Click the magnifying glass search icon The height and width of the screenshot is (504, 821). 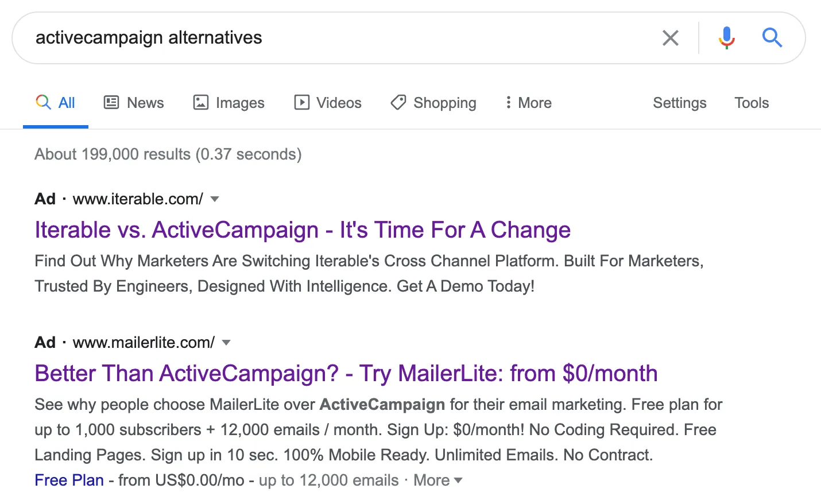(x=772, y=37)
